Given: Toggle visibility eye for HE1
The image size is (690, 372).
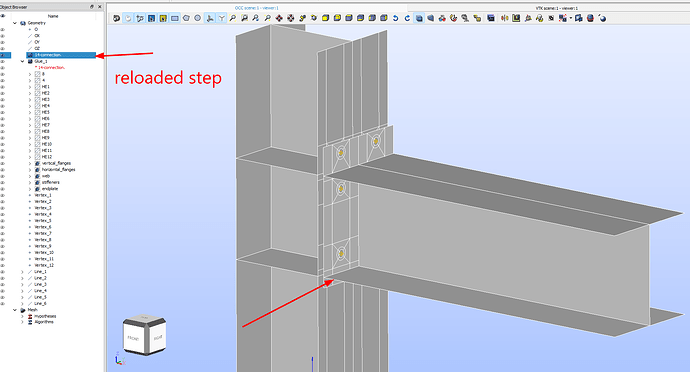Looking at the screenshot, I should click(x=3, y=87).
